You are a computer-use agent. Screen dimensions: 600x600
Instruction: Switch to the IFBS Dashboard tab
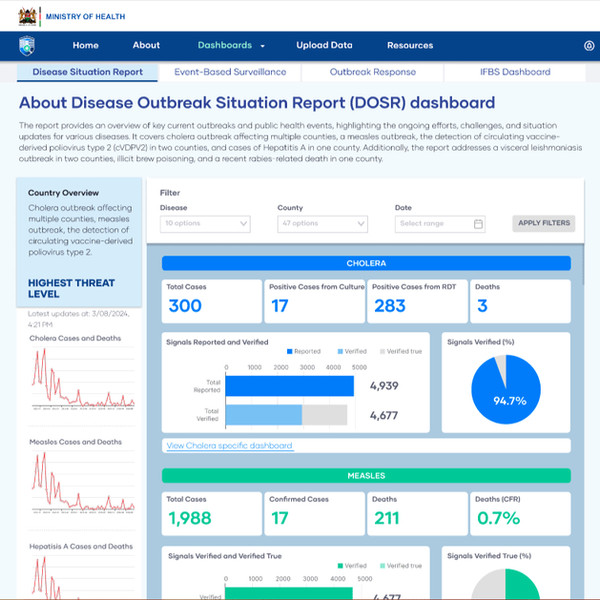point(515,72)
